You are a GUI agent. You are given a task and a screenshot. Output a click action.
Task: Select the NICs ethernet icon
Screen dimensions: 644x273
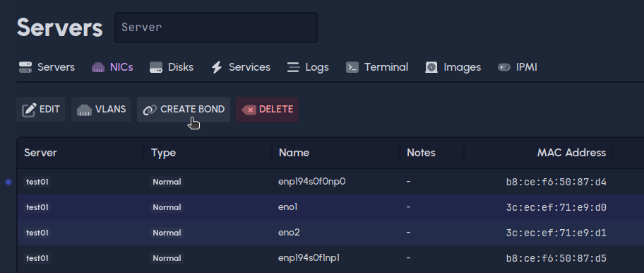[x=98, y=67]
